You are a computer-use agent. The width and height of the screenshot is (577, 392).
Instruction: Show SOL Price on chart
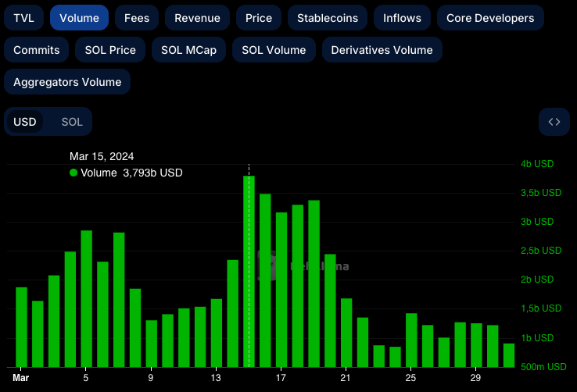110,50
